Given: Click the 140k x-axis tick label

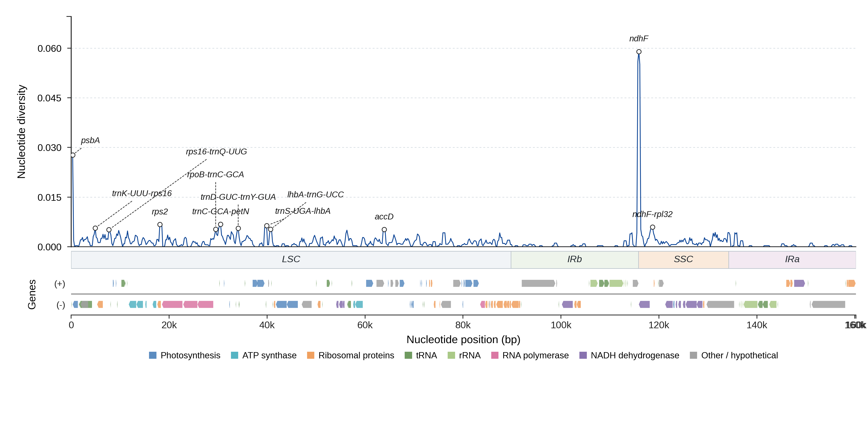Looking at the screenshot, I should [x=757, y=325].
